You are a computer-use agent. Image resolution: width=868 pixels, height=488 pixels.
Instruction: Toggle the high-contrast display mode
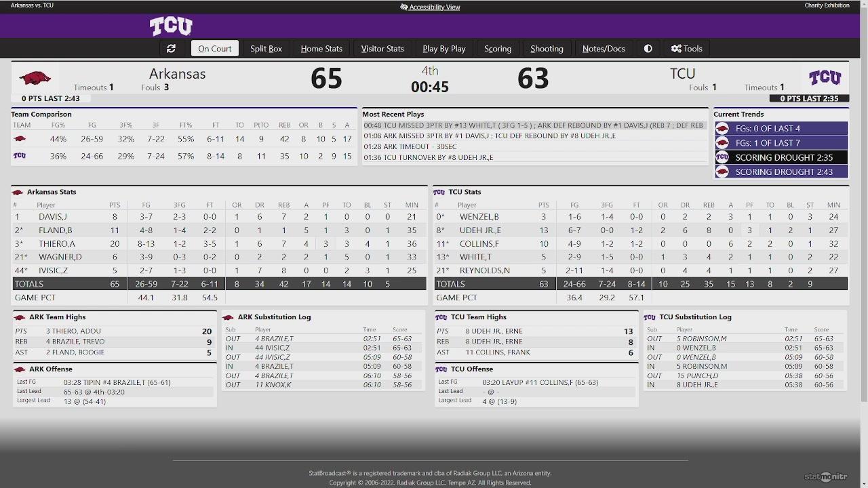pyautogui.click(x=648, y=49)
